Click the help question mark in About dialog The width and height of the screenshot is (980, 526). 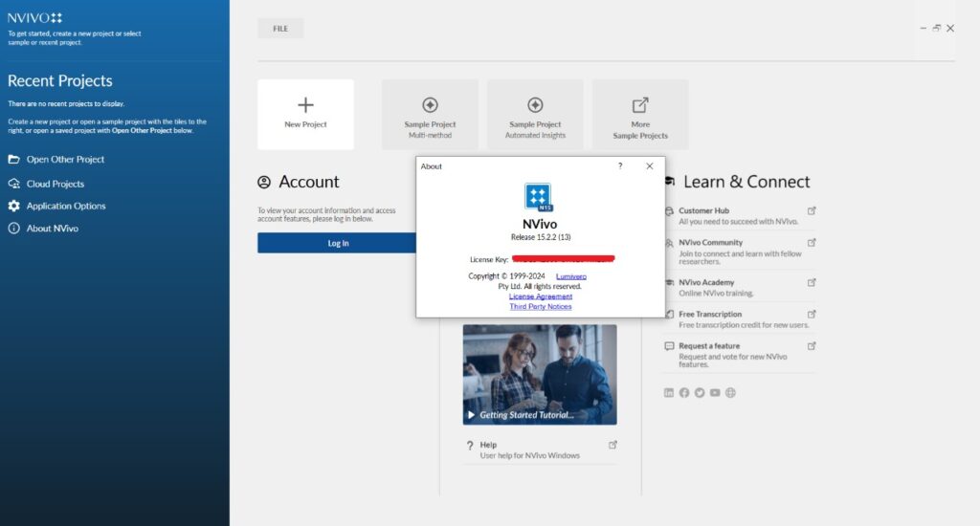[619, 165]
